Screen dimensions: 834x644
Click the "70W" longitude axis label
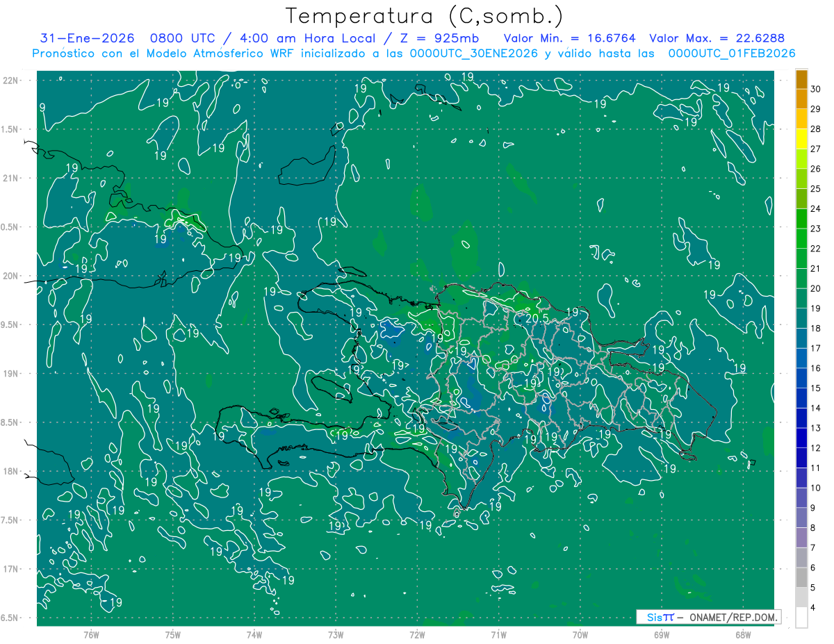tap(580, 635)
